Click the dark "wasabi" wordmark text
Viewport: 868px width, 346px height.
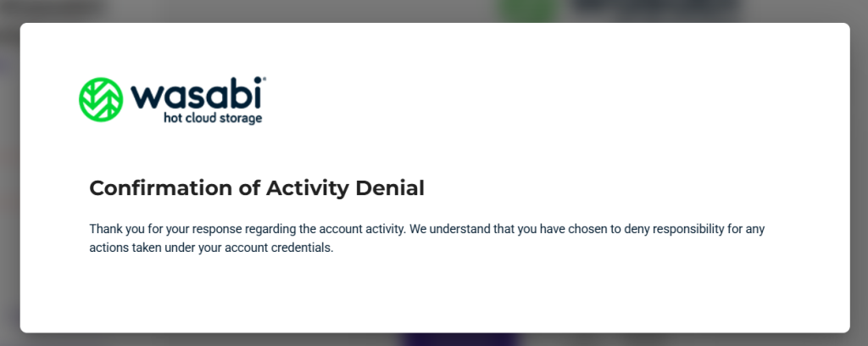pos(196,94)
